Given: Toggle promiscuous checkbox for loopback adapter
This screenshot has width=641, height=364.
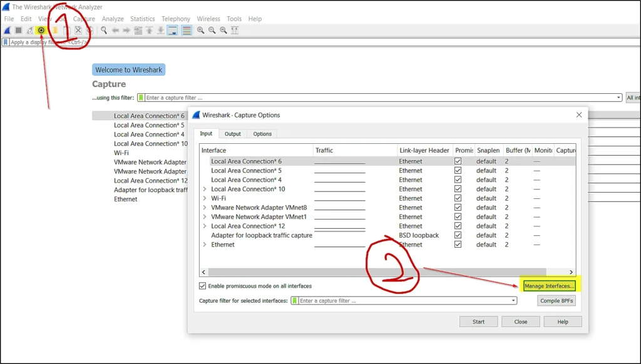Looking at the screenshot, I should point(458,235).
